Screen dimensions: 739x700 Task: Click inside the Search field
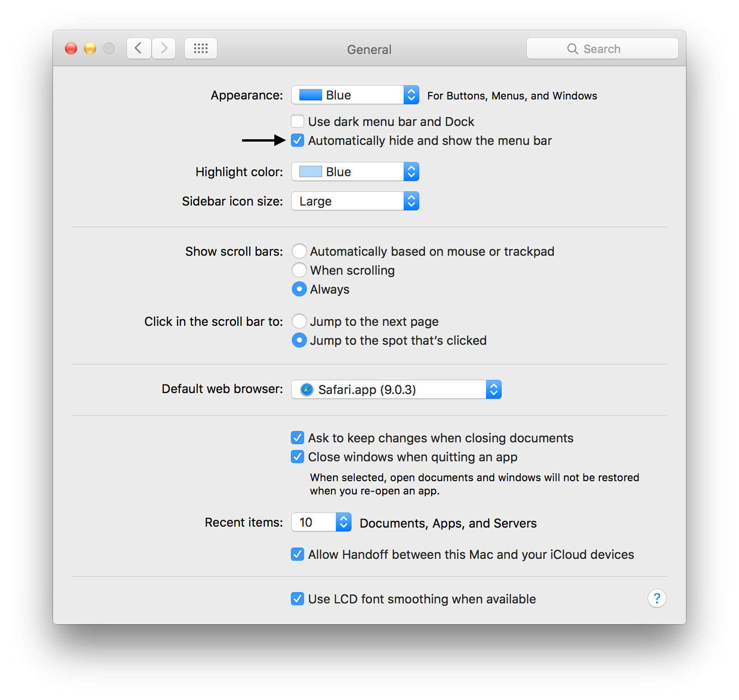point(603,48)
